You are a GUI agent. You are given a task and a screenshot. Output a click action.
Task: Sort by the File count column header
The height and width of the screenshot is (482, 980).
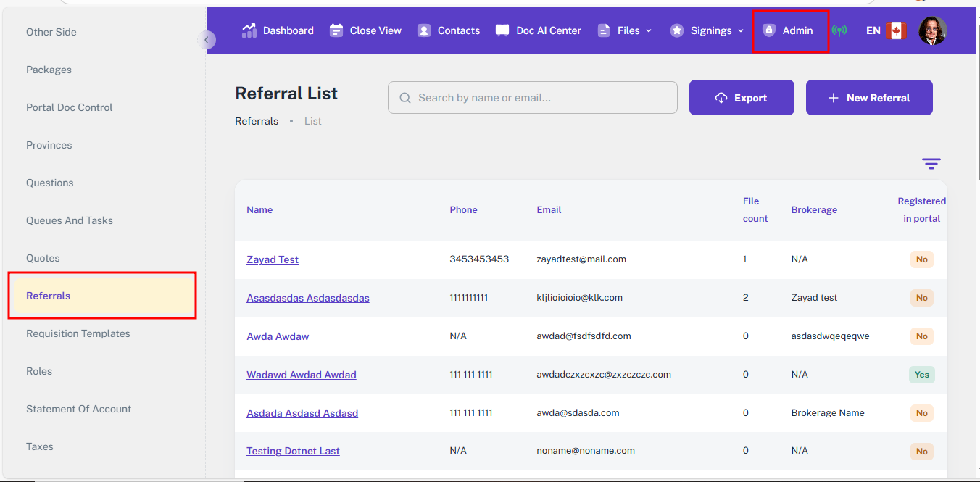click(x=755, y=209)
